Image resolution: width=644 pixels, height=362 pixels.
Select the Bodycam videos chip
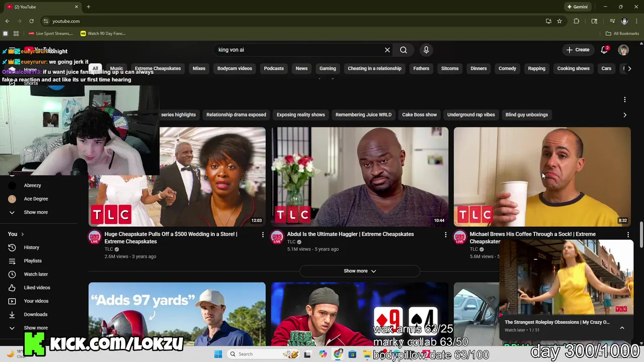[234, 68]
